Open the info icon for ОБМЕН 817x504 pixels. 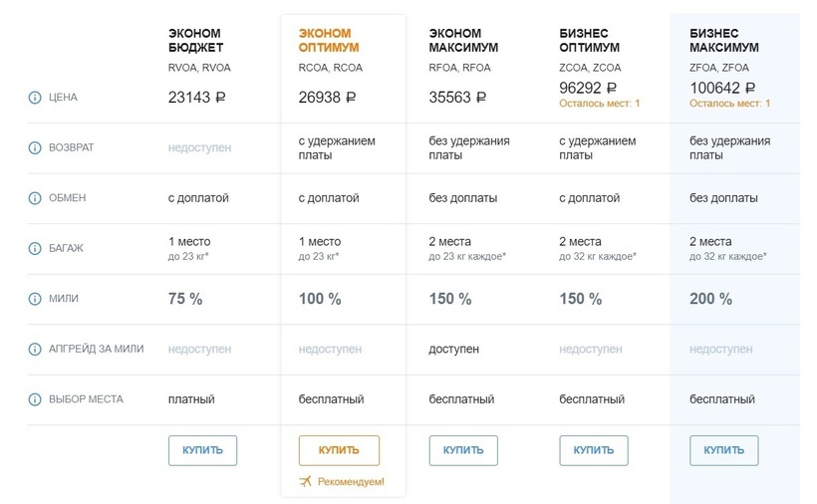[35, 198]
